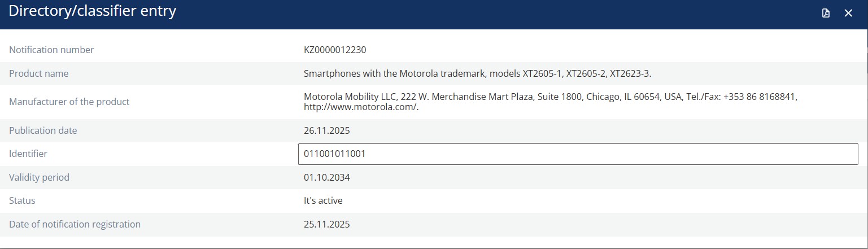Image resolution: width=868 pixels, height=249 pixels.
Task: Select notification number KZ0000012230
Action: click(x=335, y=50)
